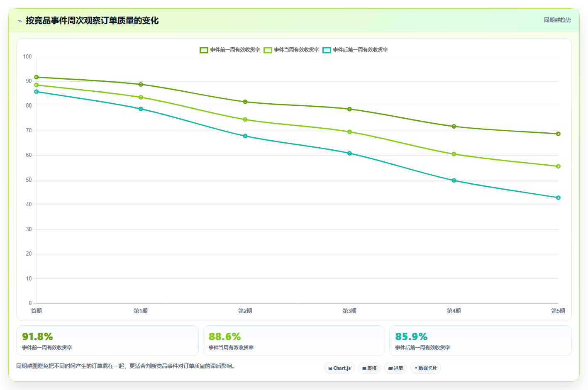Click the 表格 tag chip
The image size is (588, 390).
click(369, 368)
